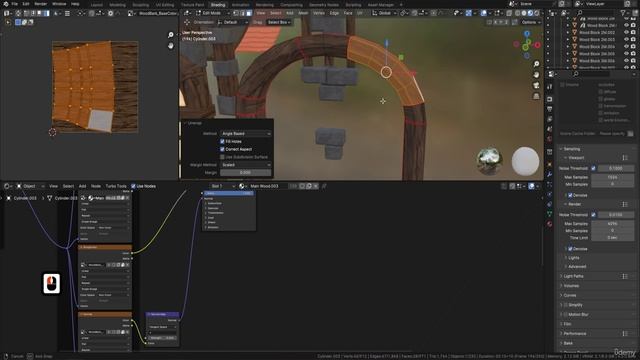Expand the Performance panel
Viewport: 640px width, 360px height.
[574, 333]
